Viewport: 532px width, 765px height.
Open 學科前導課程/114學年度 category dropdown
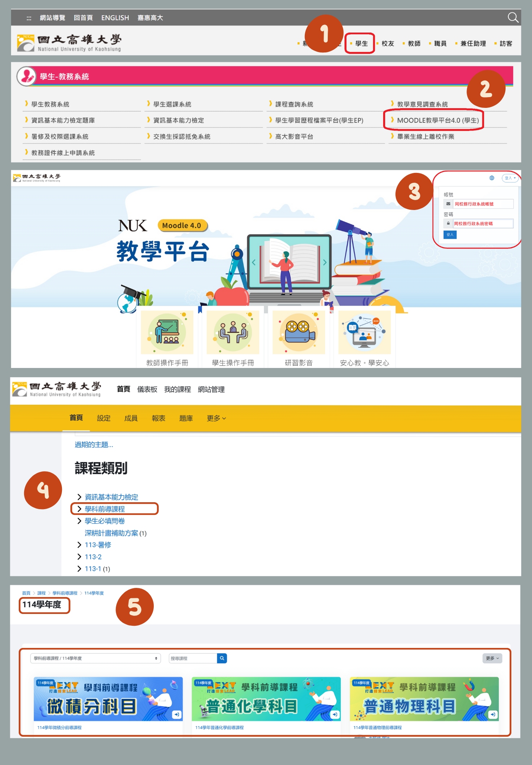[95, 658]
